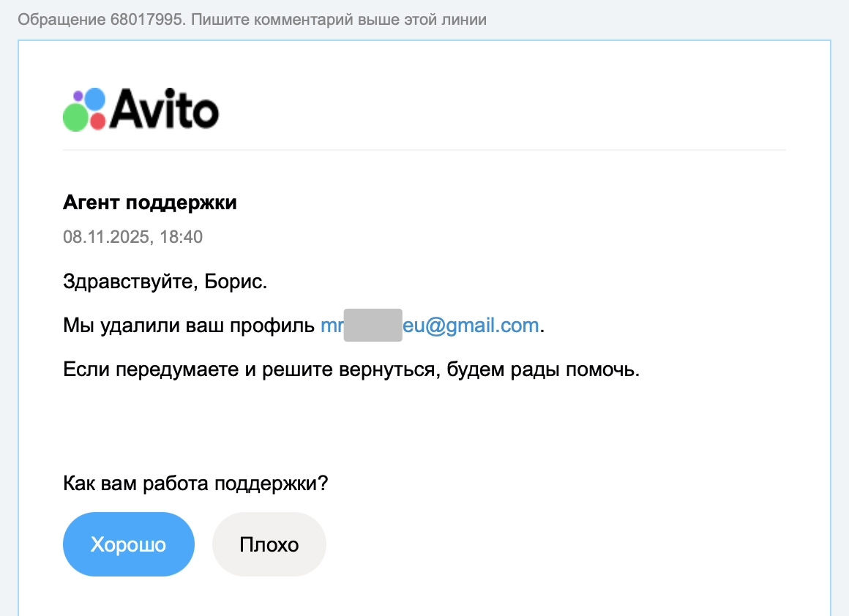The image size is (849, 616).
Task: Click the text Мы удалили ваш профиль
Action: [190, 326]
